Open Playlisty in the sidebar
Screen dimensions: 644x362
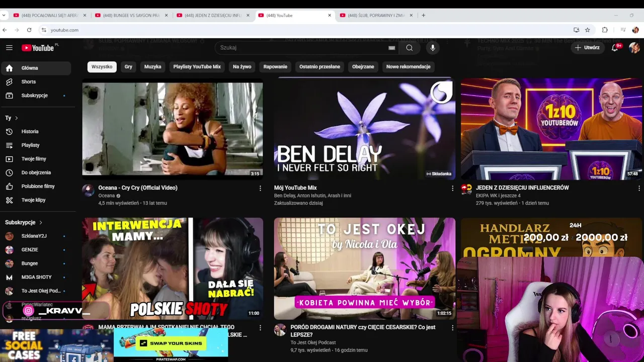point(36,145)
